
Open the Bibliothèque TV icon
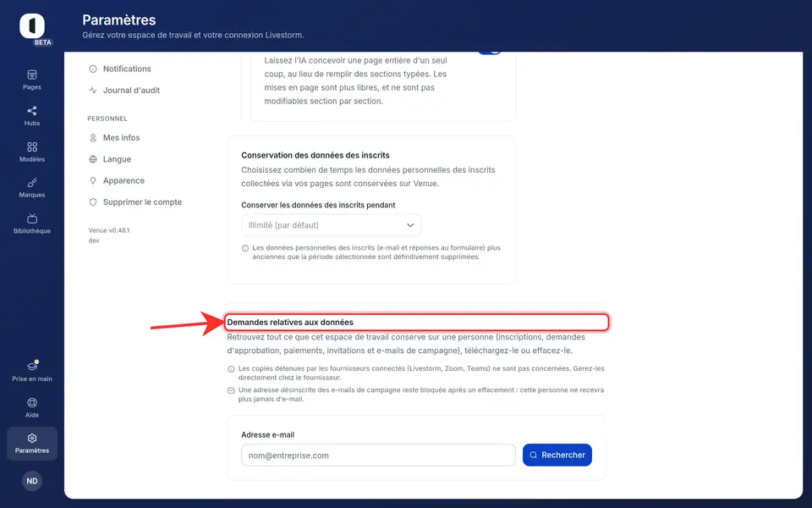tap(32, 218)
